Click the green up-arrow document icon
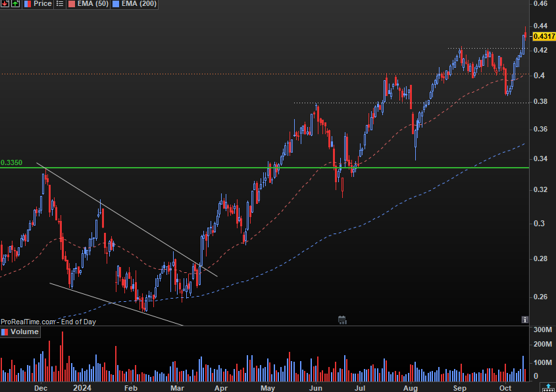 point(16,3)
